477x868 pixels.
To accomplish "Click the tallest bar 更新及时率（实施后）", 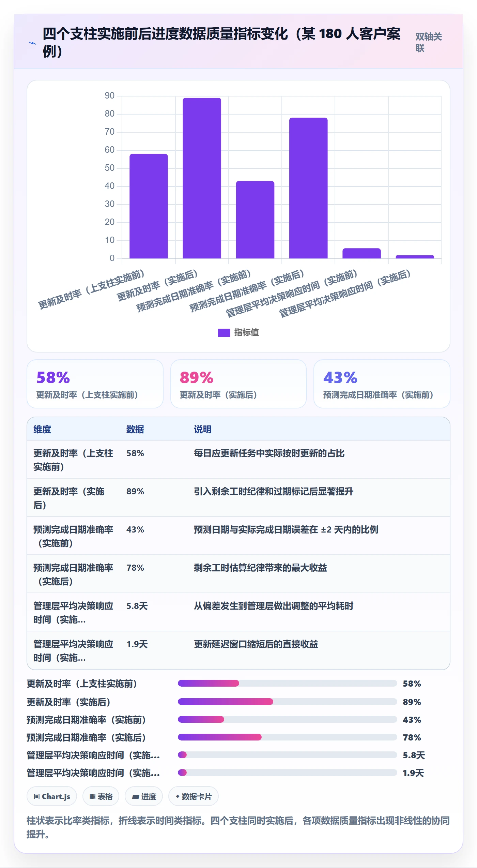I will point(202,178).
